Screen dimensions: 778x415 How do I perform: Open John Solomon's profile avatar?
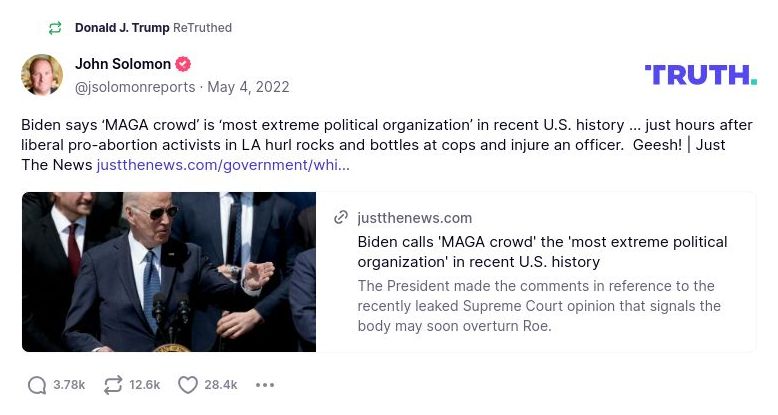[x=42, y=74]
